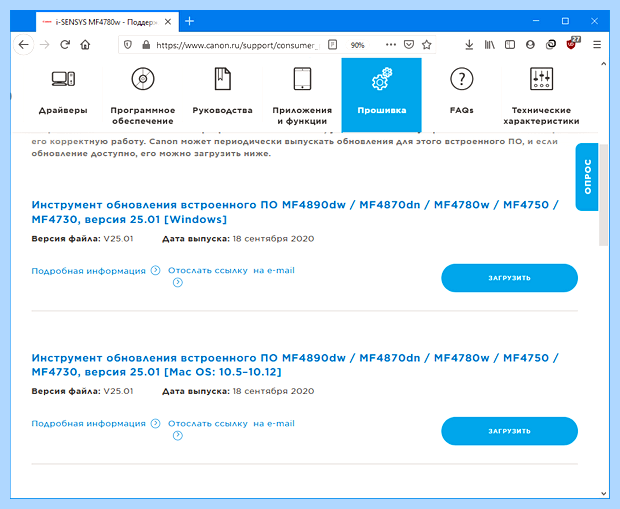Open tracking protection shield in address bar
Viewport: 620px width, 509px height.
pos(128,45)
